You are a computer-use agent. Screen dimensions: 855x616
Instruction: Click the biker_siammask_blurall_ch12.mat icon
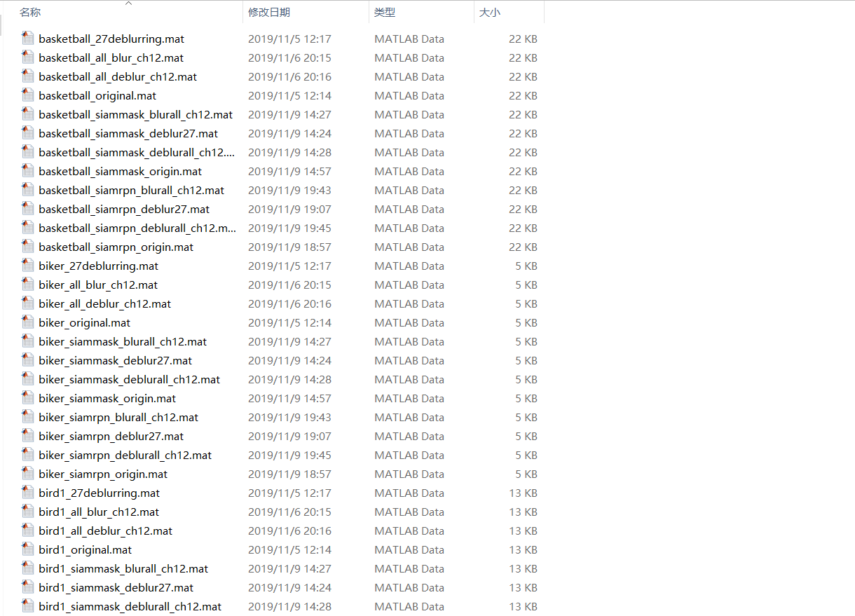coord(27,341)
